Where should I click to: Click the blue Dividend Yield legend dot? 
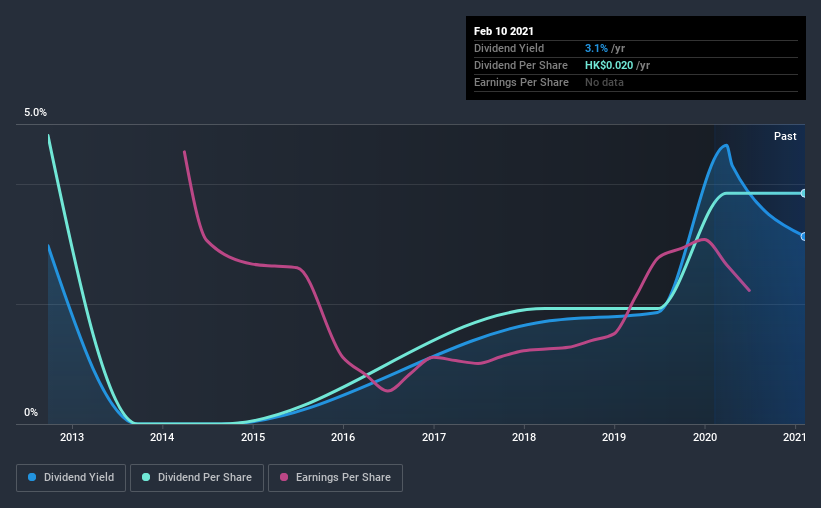coord(32,477)
